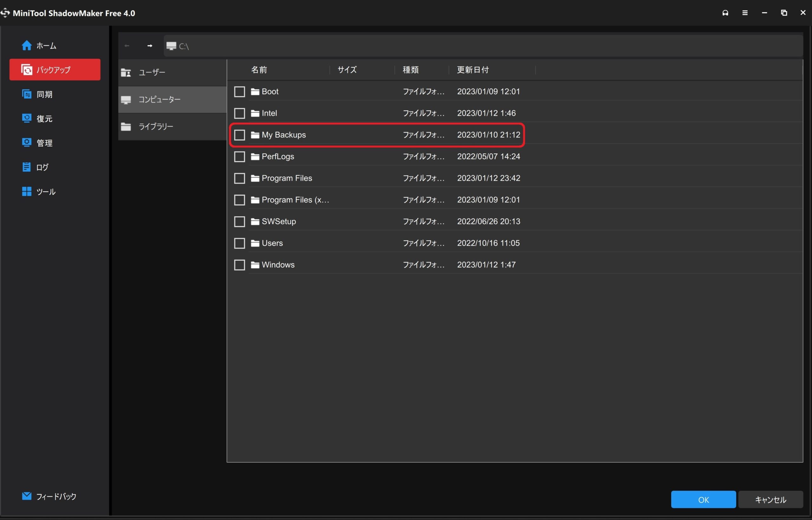Viewport: 812px width, 520px height.
Task: Open the 管理 section
Action: (x=37, y=142)
